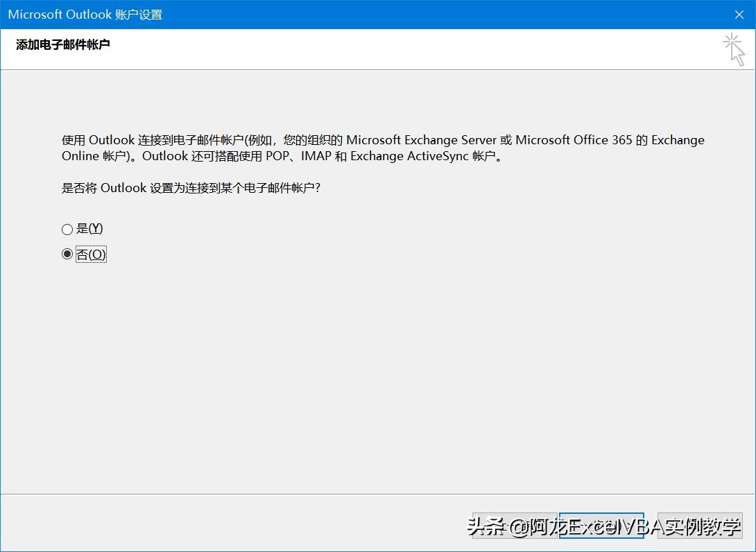756x552 pixels.
Task: Confirm the currently highlighted next button
Action: (602, 527)
